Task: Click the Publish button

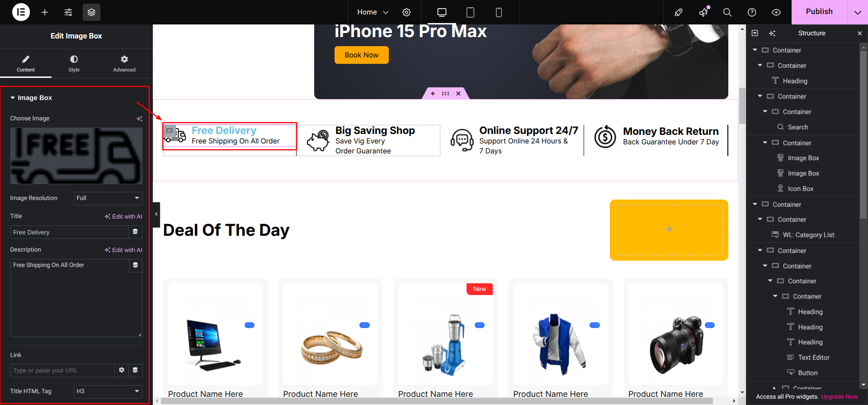Action: pos(819,12)
